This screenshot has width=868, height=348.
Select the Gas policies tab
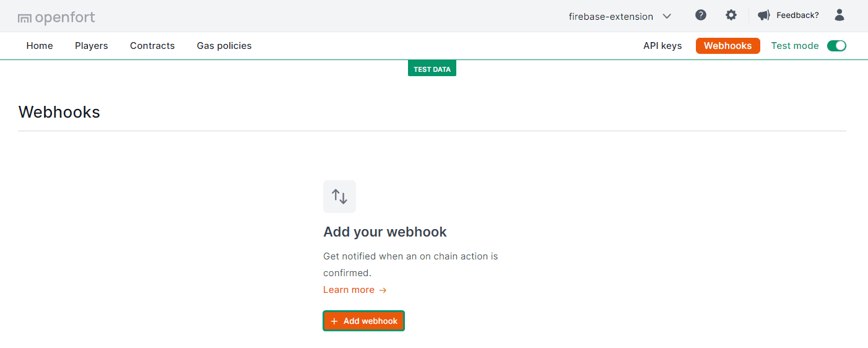pos(224,46)
